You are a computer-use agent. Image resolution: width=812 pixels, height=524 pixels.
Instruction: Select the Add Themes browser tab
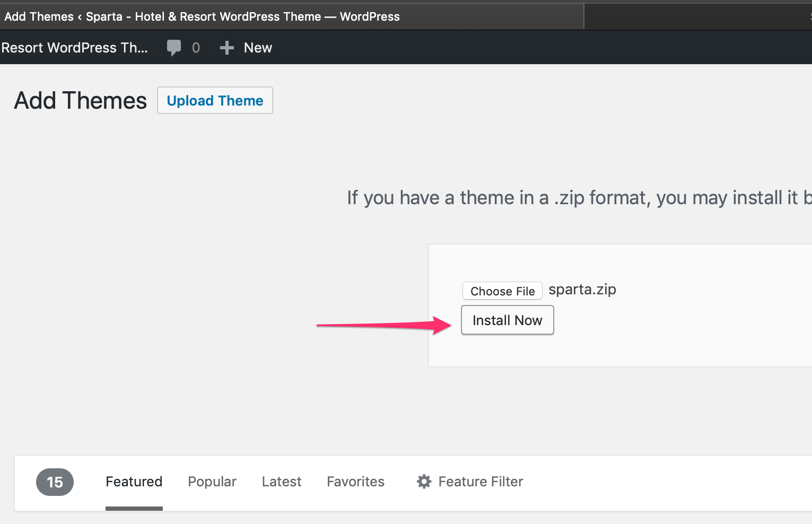point(202,16)
